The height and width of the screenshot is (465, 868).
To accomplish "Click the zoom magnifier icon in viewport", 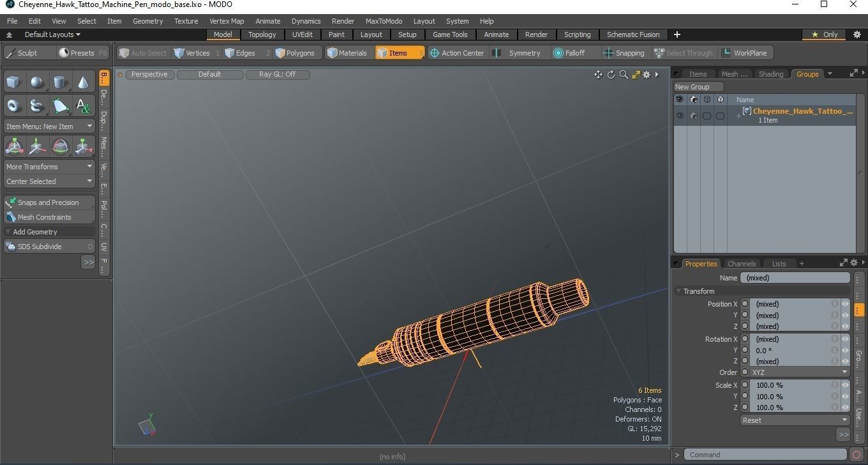I will pos(624,75).
